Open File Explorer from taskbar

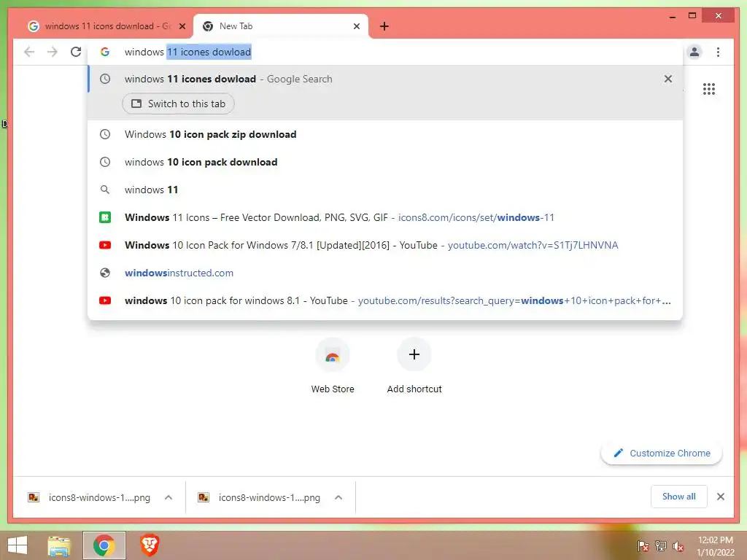59,545
